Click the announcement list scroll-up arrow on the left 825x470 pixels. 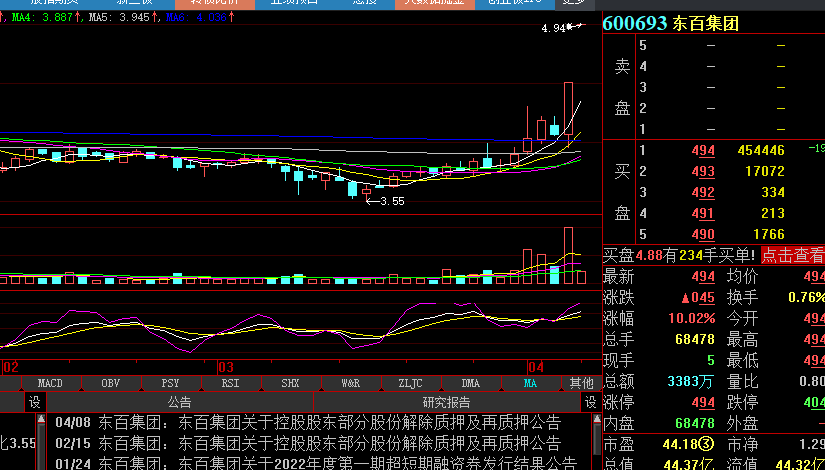41,419
